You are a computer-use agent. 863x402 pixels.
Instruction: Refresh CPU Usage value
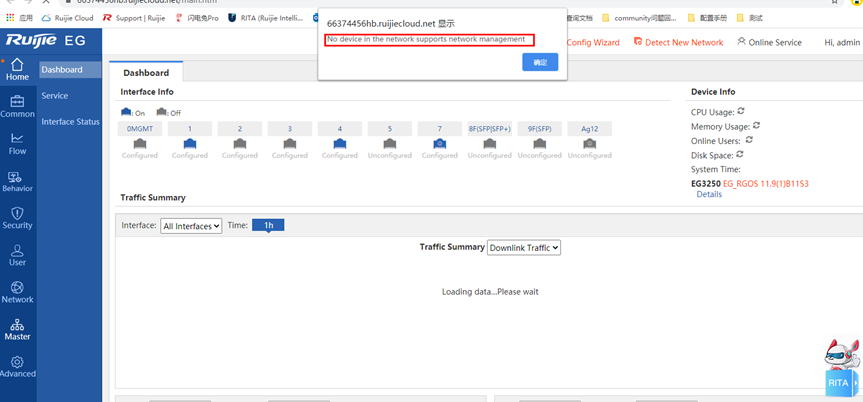point(741,111)
